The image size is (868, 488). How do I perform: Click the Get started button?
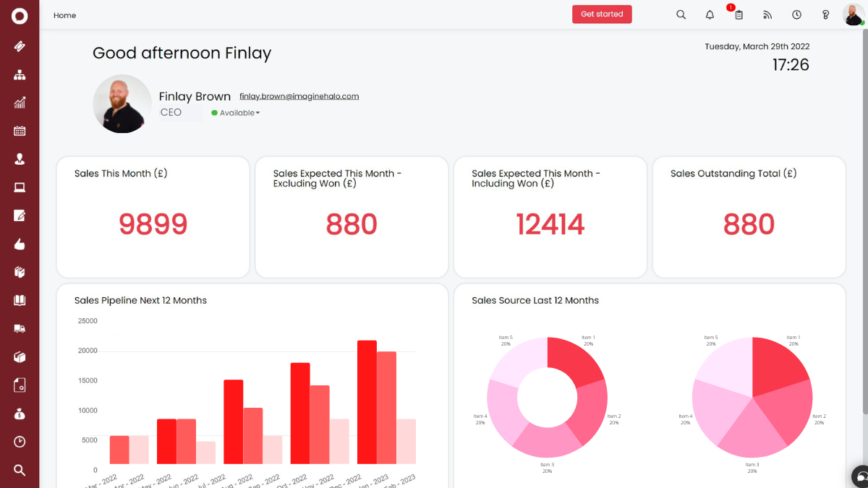(x=602, y=14)
